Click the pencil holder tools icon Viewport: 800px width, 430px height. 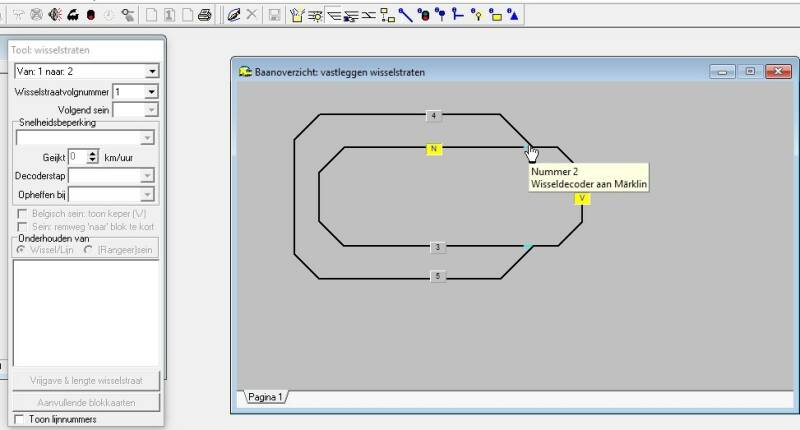point(297,15)
